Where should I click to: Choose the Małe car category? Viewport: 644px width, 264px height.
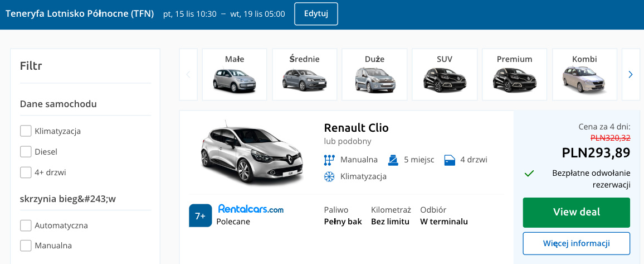pos(235,74)
